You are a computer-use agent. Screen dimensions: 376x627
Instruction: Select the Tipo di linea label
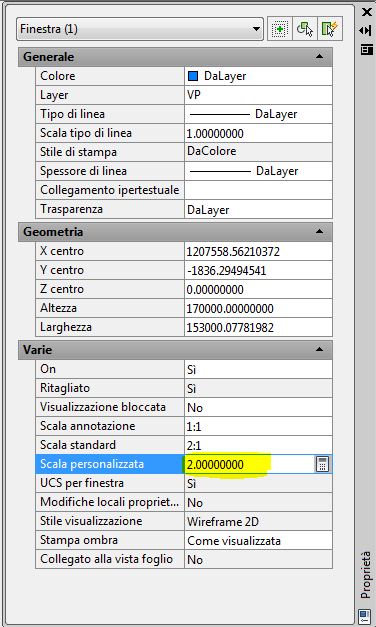click(72, 114)
